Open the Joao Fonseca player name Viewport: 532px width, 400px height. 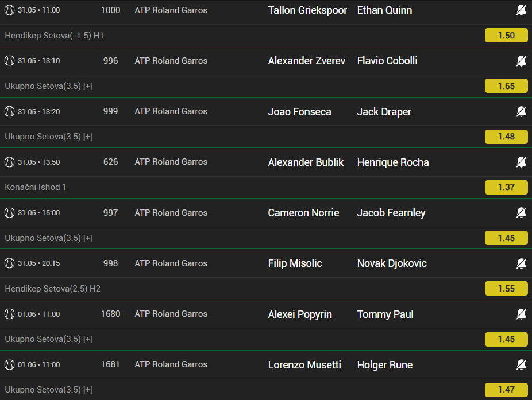point(299,111)
